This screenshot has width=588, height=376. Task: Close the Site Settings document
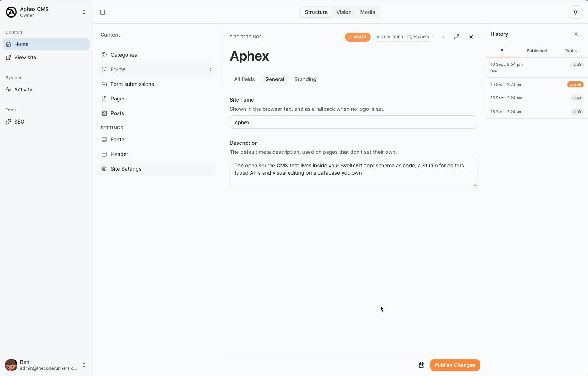471,37
